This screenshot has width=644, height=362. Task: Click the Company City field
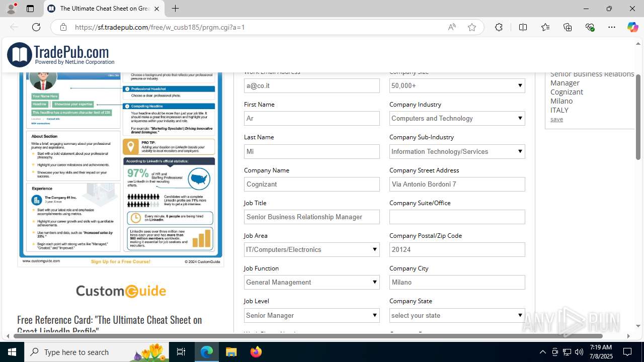pos(457,282)
